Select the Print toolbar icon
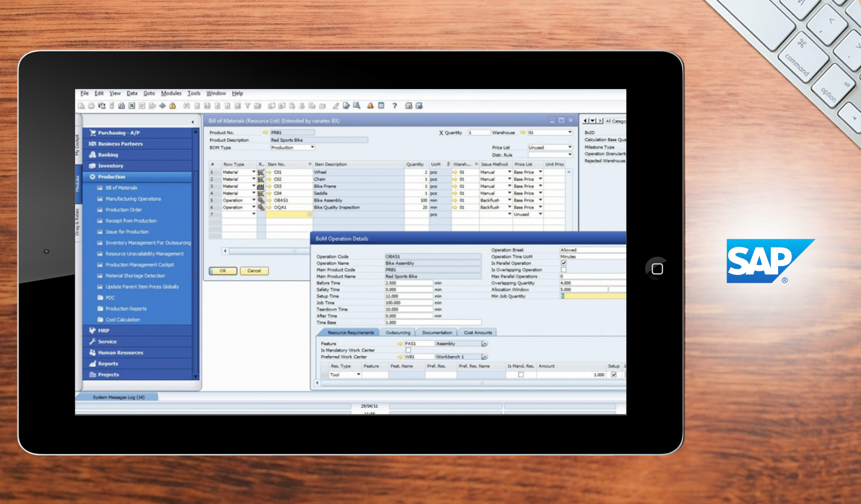This screenshot has width=861, height=504. click(x=91, y=105)
